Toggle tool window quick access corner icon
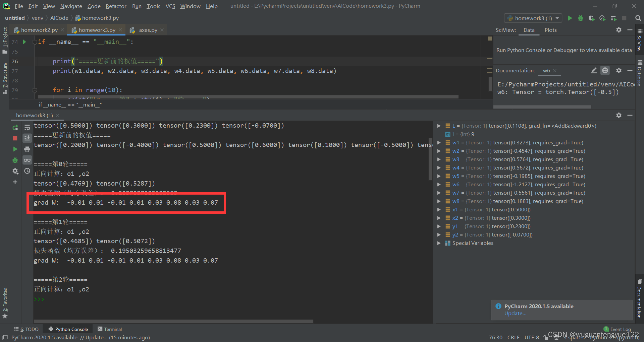Image resolution: width=644 pixels, height=342 pixels. [5, 337]
